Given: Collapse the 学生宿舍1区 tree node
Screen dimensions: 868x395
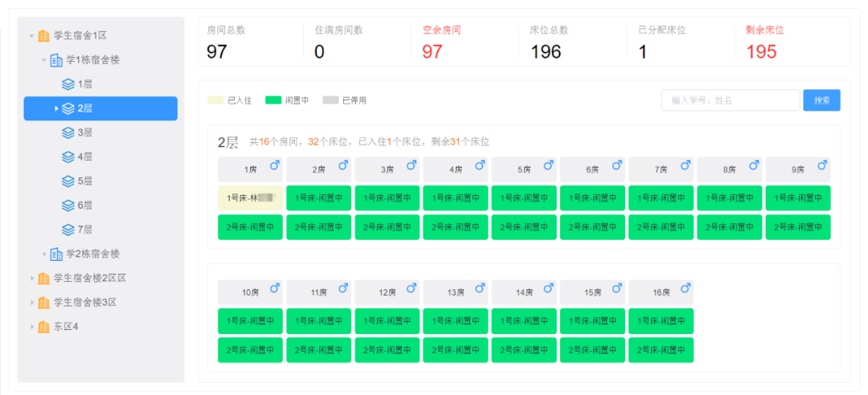Looking at the screenshot, I should pos(31,36).
